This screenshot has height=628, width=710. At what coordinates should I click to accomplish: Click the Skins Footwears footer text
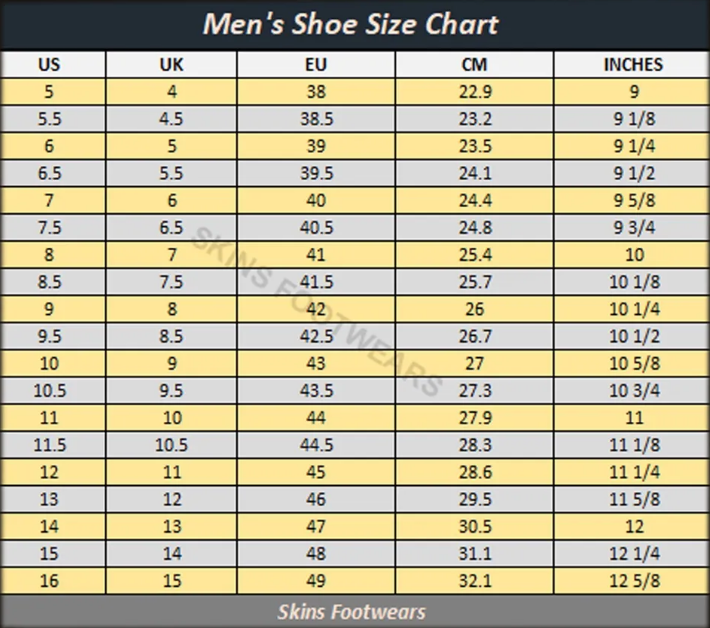pyautogui.click(x=351, y=612)
